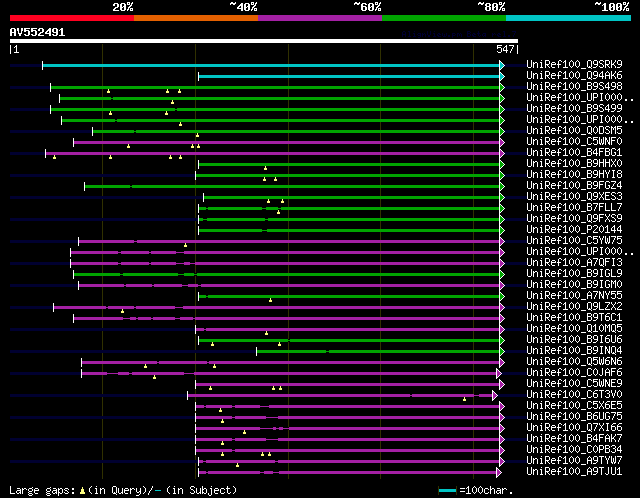640x498 pixels.
Task: Click the UniRef100_C0JAF6 label
Action: pos(574,373)
